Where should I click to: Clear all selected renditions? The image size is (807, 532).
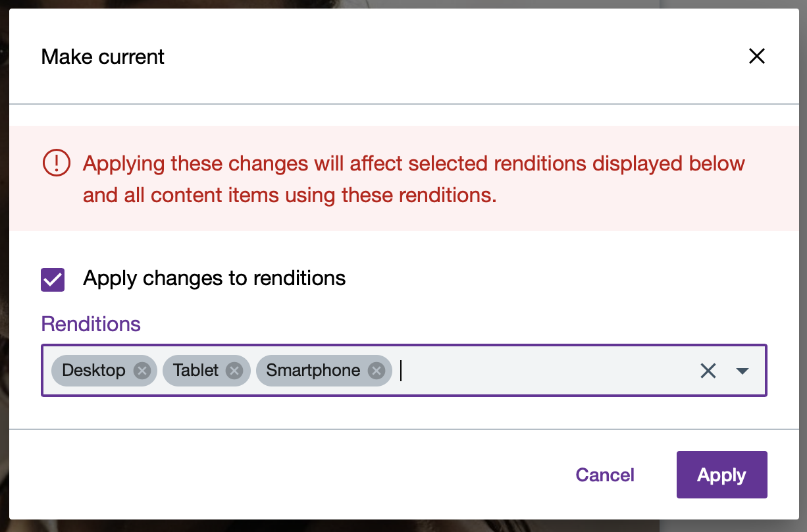pos(708,371)
